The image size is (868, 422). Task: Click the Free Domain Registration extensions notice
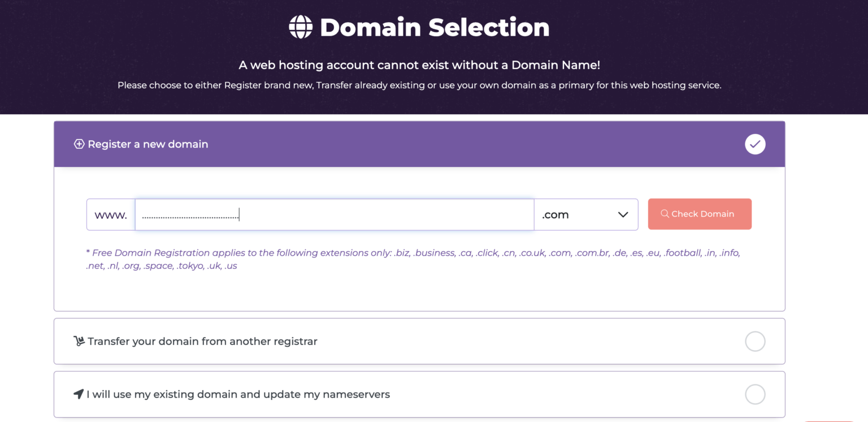pos(413,259)
